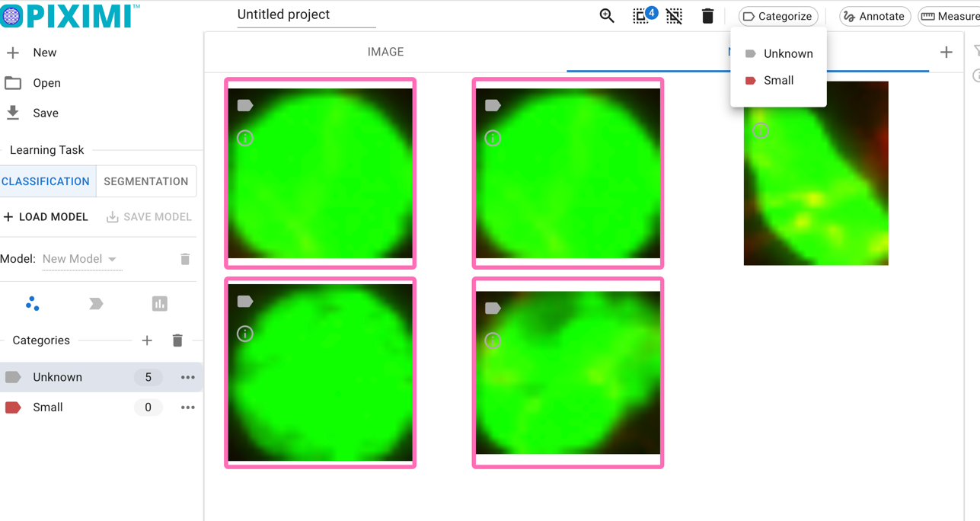Click the trash icon next to Model dropdown

(x=185, y=259)
